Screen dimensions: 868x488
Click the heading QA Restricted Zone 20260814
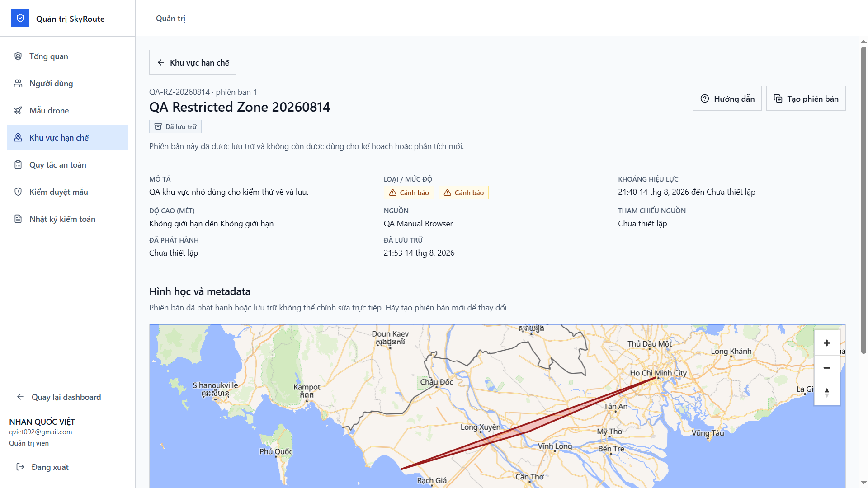tap(240, 107)
